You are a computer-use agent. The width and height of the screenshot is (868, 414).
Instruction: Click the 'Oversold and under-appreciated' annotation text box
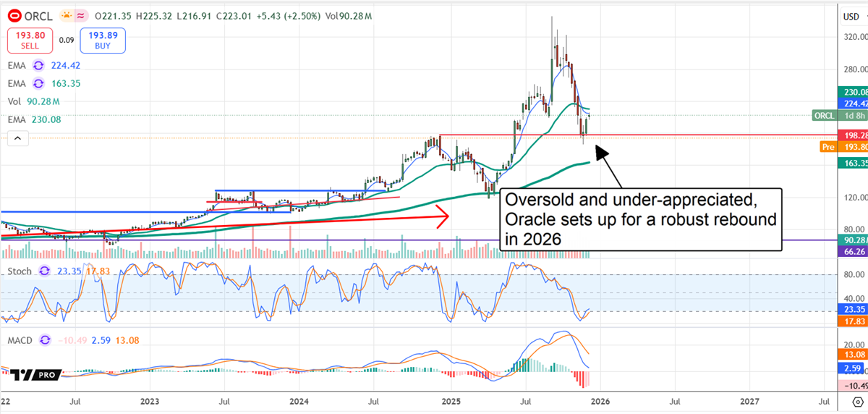point(641,219)
